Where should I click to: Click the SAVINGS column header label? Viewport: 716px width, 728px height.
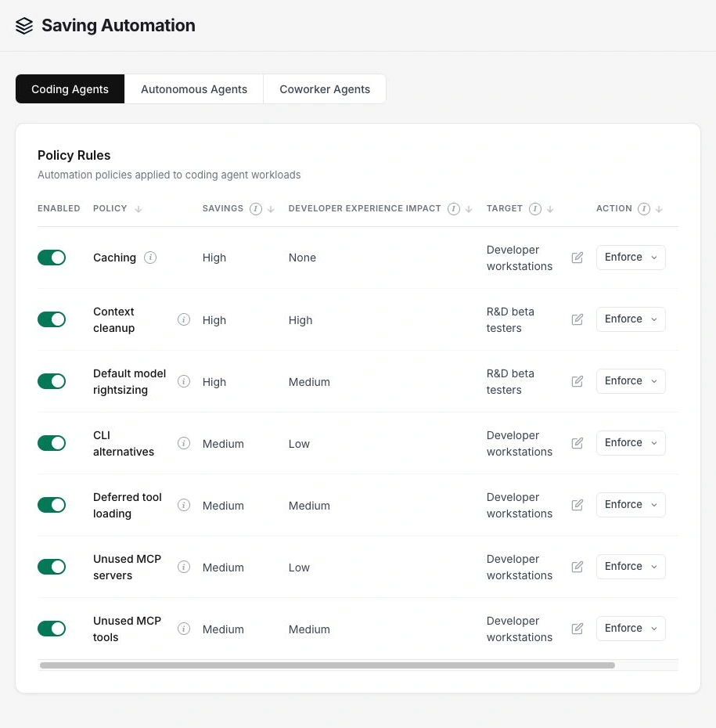(x=223, y=208)
